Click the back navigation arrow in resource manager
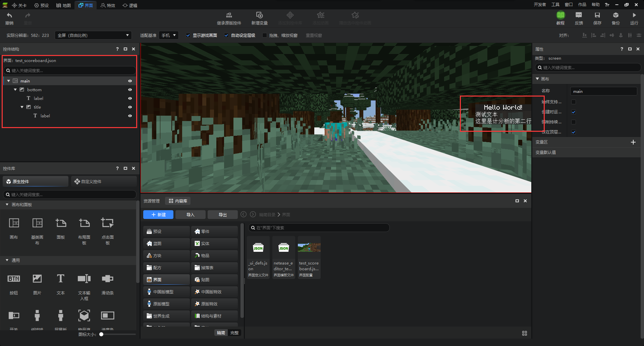The height and width of the screenshot is (346, 644). (244, 214)
